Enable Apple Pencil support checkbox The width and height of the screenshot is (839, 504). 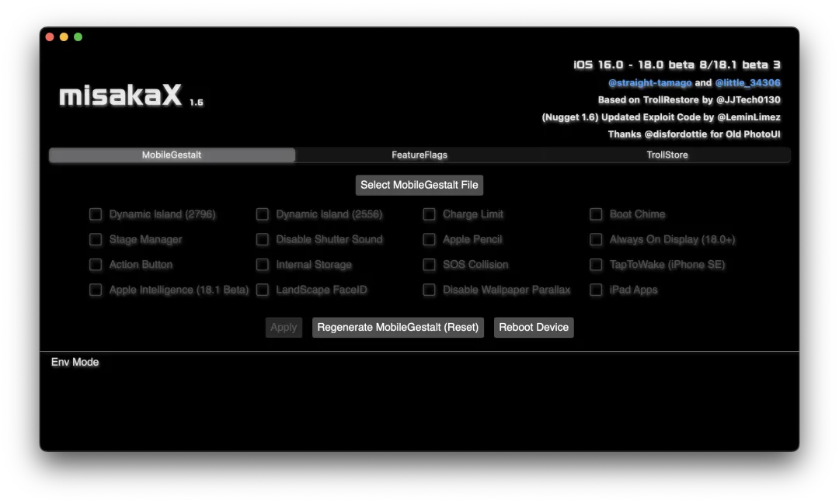point(429,239)
